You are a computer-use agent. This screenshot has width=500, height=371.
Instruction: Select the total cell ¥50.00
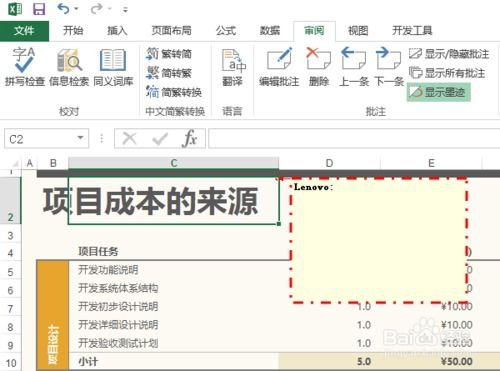click(456, 361)
